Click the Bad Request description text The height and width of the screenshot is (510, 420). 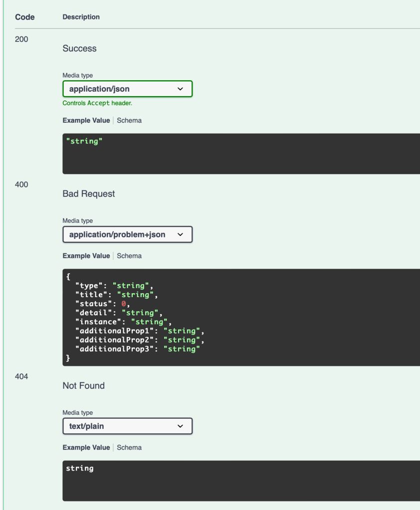[x=89, y=194]
